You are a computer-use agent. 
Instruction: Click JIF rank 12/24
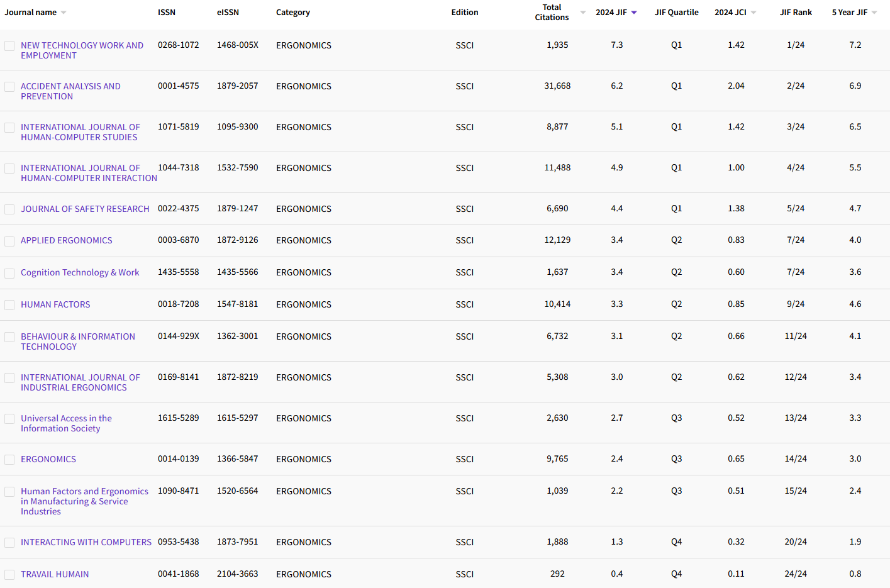tap(796, 377)
